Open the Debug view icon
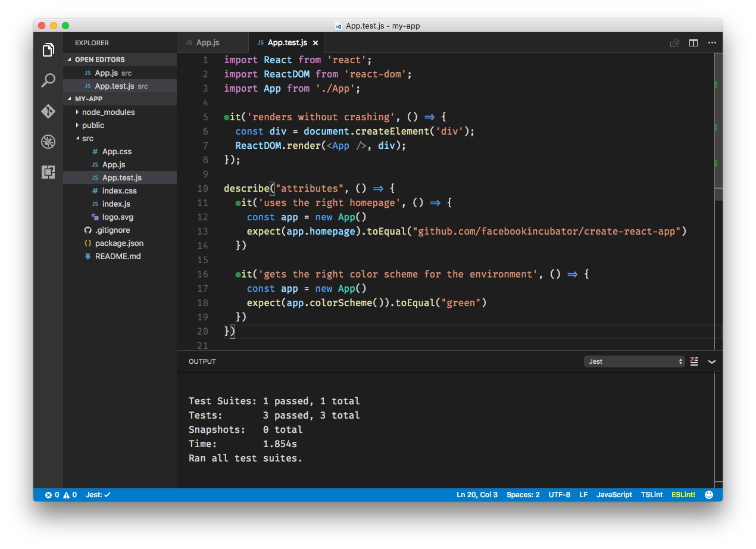Viewport: 756px width, 549px height. 48,142
